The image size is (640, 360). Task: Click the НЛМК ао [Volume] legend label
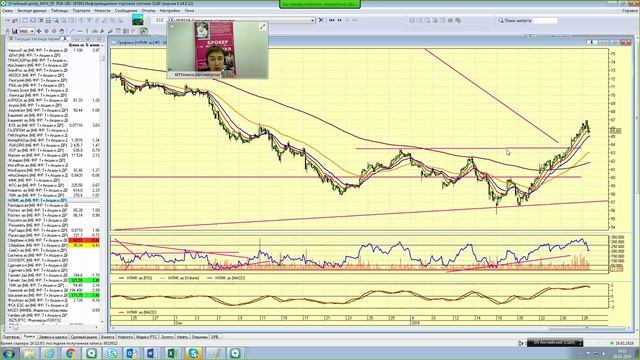(184, 278)
